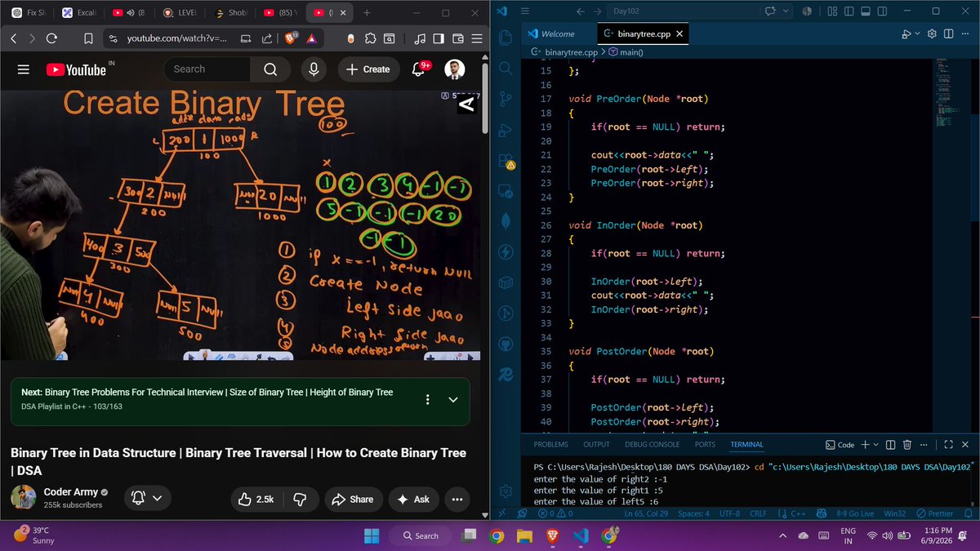Change UTF-8 encoding in status bar
Screen dimensions: 980x551
tap(729, 513)
